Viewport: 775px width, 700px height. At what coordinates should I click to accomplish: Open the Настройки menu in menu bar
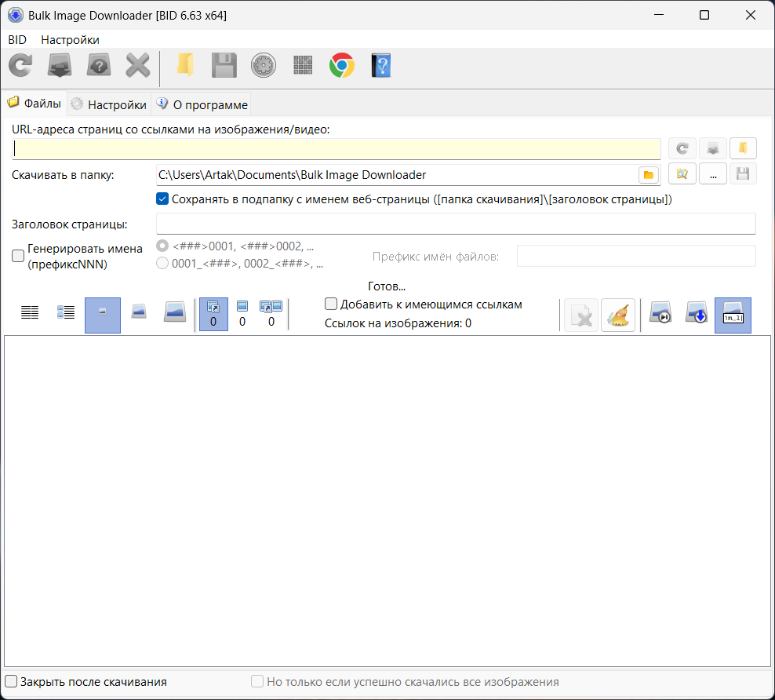pyautogui.click(x=70, y=39)
